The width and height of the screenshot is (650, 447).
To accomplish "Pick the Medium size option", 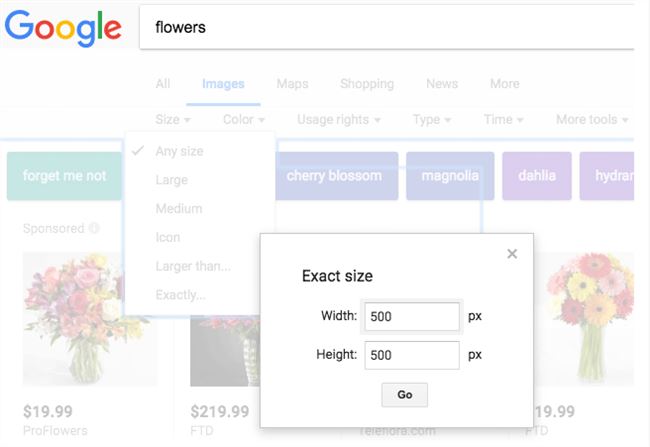I will (x=178, y=209).
